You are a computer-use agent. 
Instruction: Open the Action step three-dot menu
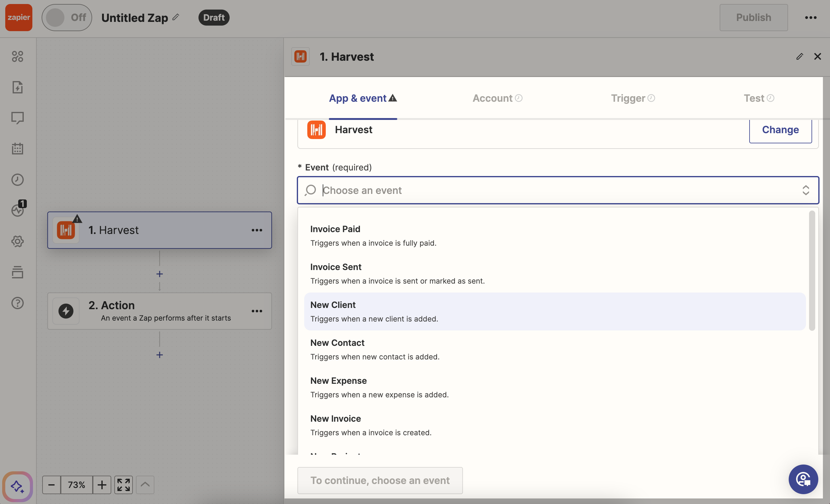[x=257, y=311]
